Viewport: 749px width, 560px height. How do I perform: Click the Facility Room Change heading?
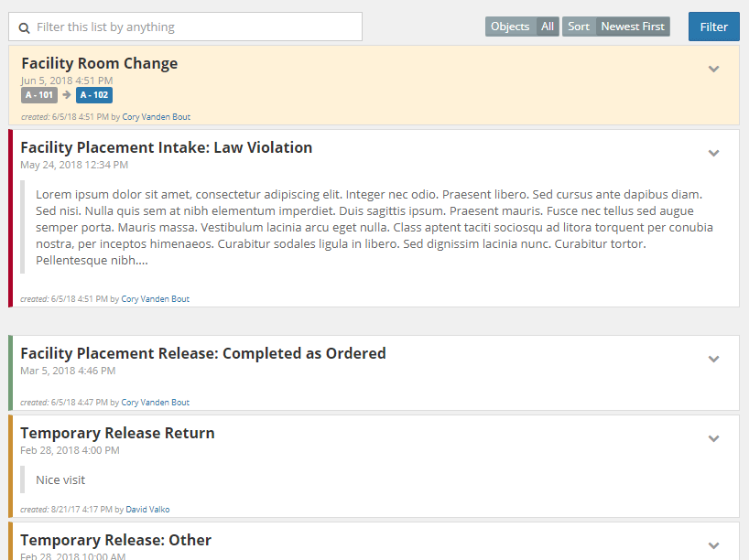pos(99,63)
